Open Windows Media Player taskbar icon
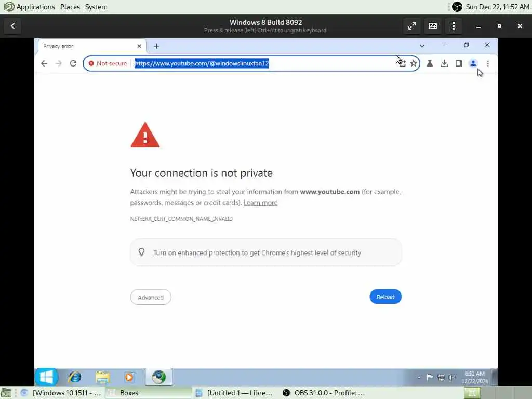Viewport: 532px width, 399px height. [129, 377]
